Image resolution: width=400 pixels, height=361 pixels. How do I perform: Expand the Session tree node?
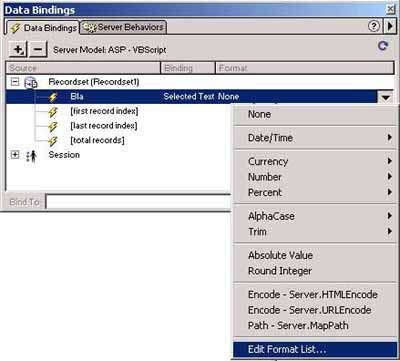pyautogui.click(x=15, y=155)
